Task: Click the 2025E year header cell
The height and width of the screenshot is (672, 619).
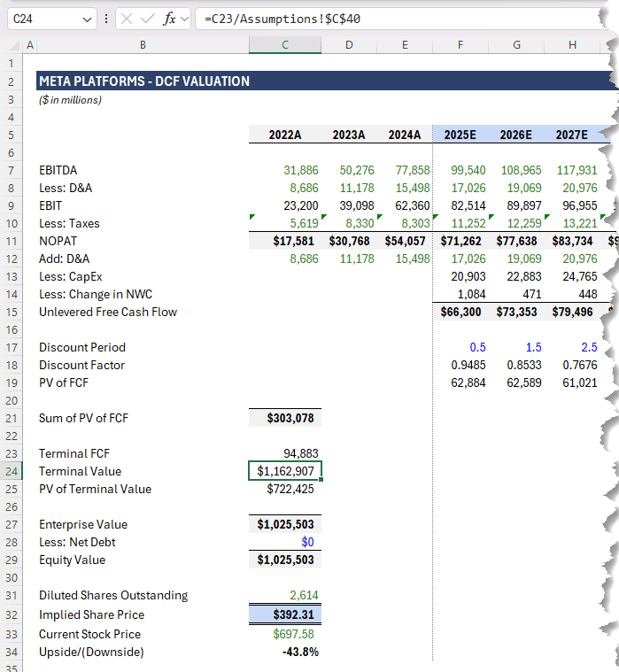Action: click(x=460, y=135)
